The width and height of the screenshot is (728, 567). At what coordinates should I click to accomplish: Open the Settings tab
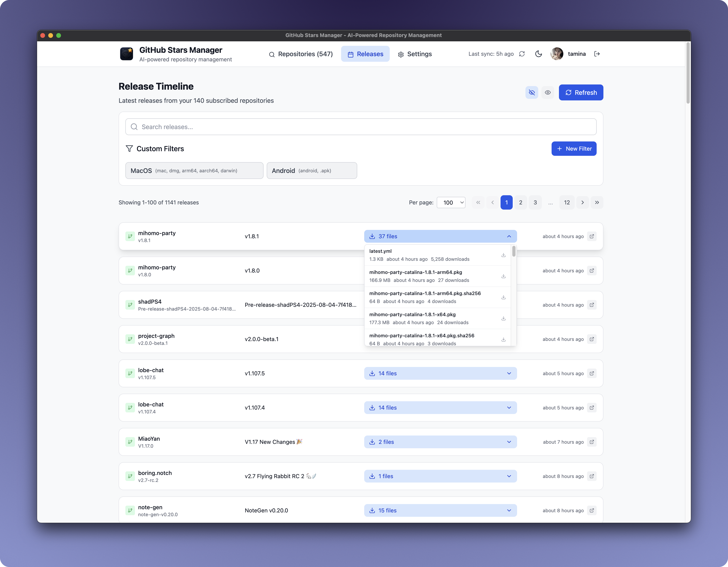tap(415, 54)
